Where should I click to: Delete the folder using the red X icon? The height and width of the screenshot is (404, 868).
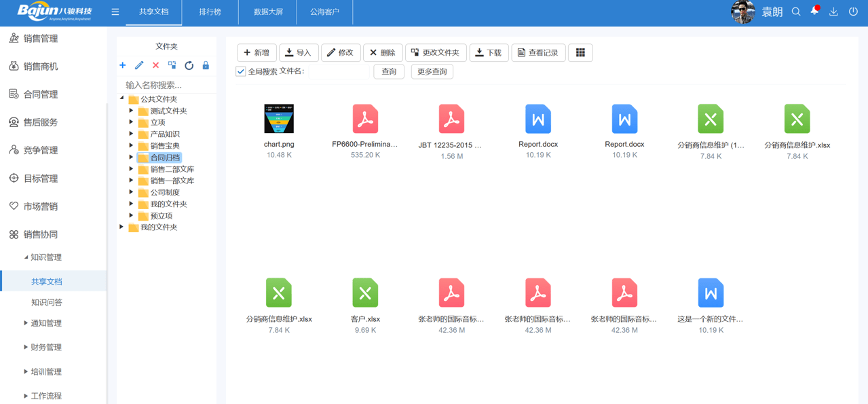coord(155,65)
